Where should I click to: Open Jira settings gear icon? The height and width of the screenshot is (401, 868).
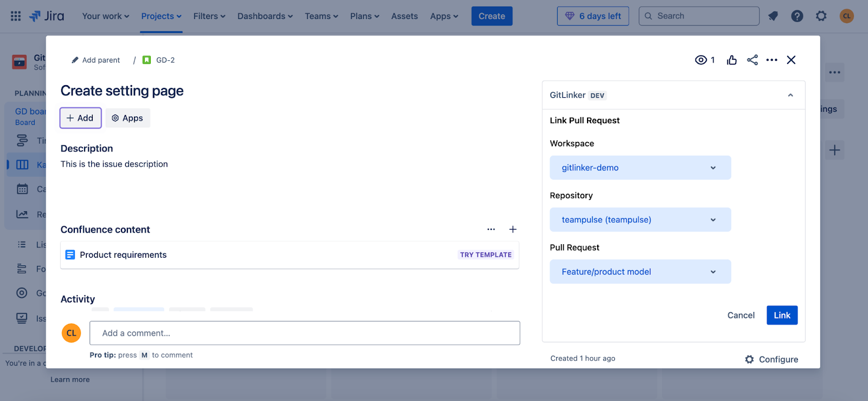pos(821,16)
